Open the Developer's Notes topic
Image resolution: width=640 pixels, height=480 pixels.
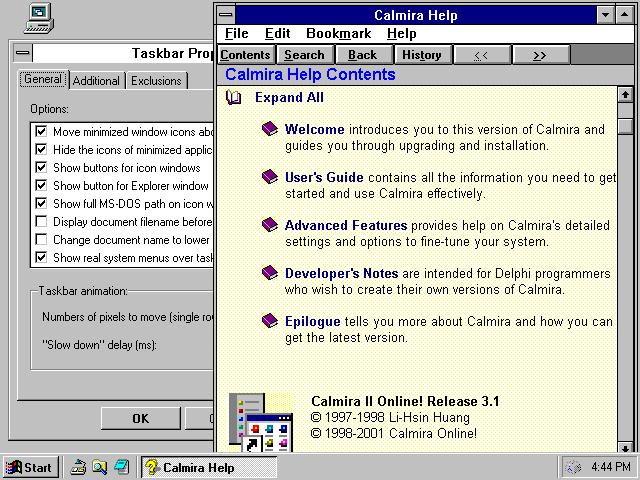[x=342, y=273]
